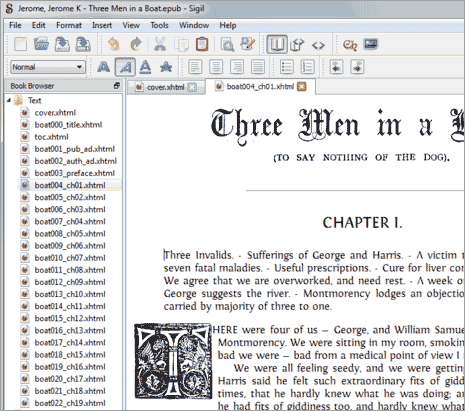Viewport: 465px width, 411px height.
Task: Cut selection with the scissors icon
Action: coord(160,44)
